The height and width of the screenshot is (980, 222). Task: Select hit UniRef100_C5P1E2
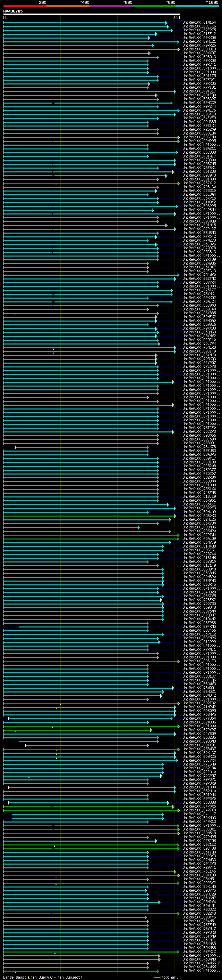pyautogui.click(x=199, y=634)
